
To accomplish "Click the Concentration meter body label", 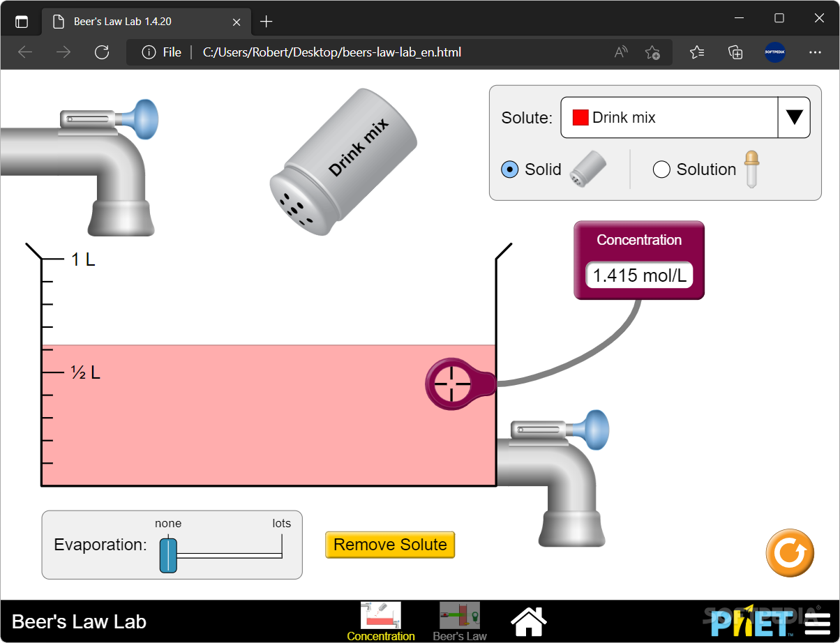I will pyautogui.click(x=639, y=240).
